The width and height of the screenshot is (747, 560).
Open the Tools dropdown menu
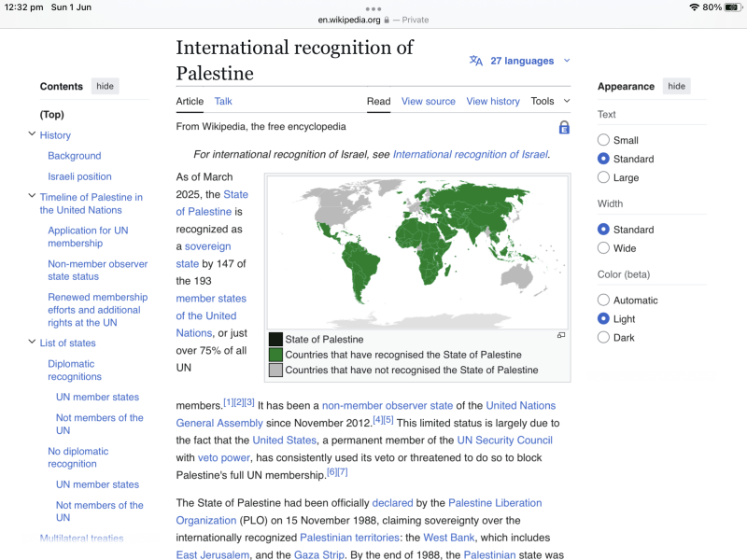(548, 101)
